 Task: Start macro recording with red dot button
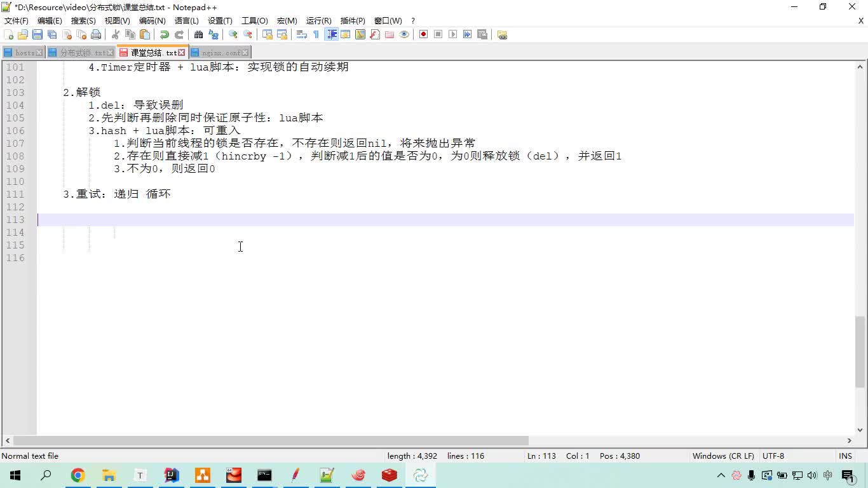[x=424, y=34]
